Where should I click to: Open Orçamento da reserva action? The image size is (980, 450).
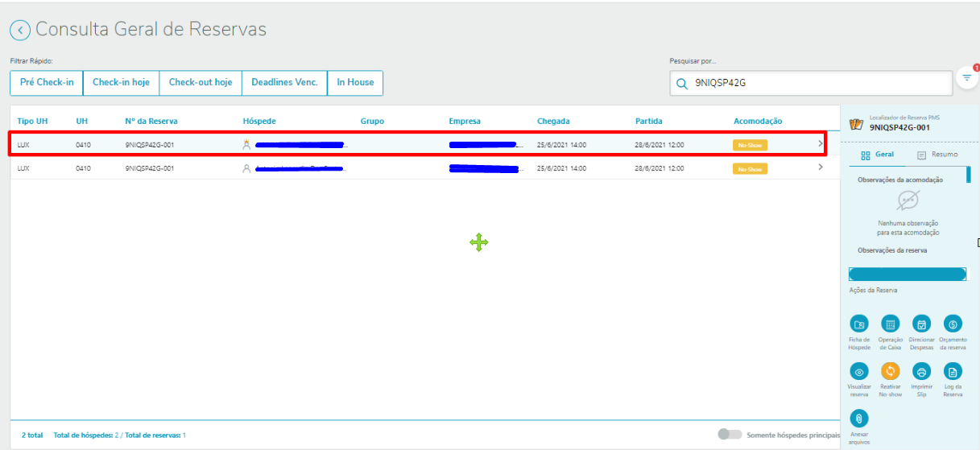pos(953,324)
